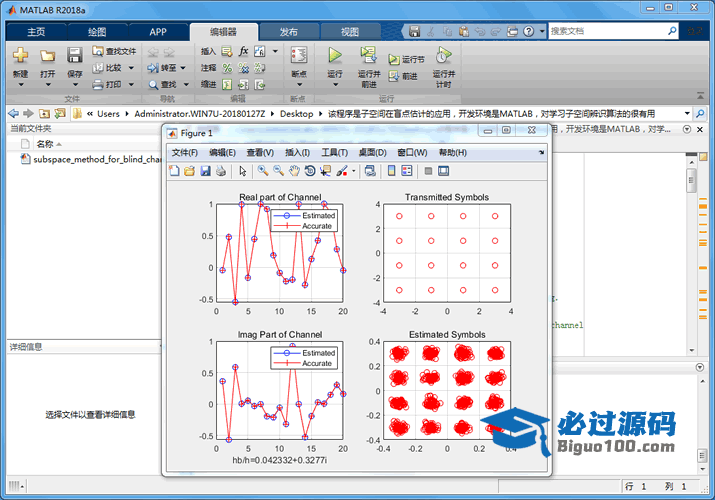This screenshot has width=715, height=500.
Task: Click the 打开 (Open) folder icon
Action: tap(47, 56)
